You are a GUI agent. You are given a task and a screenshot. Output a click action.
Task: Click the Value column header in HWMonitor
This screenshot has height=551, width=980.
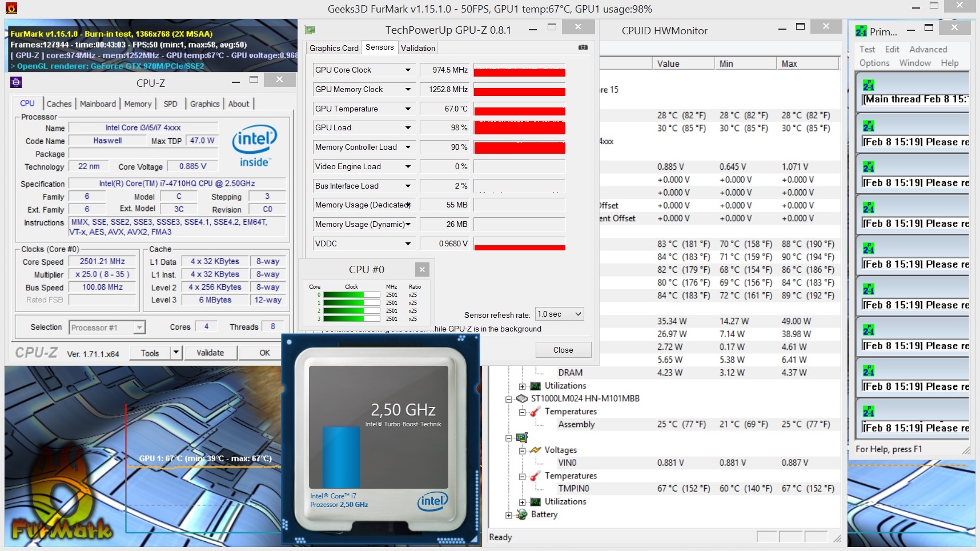click(x=683, y=63)
